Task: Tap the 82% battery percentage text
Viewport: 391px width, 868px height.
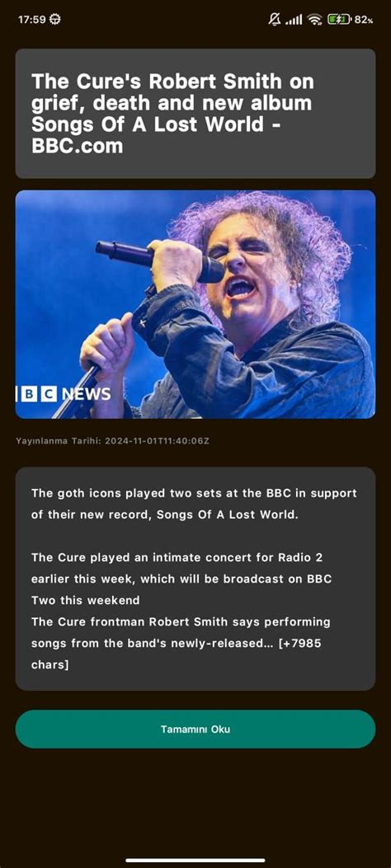Action: coord(363,20)
